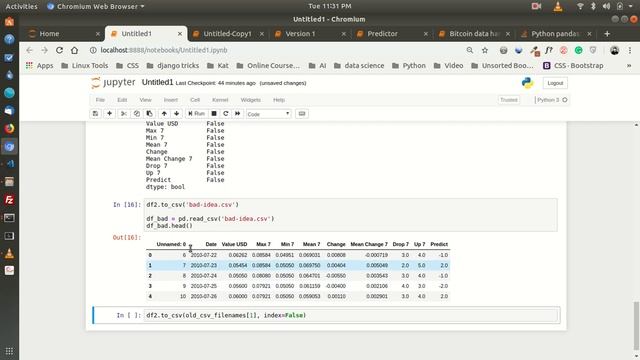Switch to the Bitcoin data tab
The image size is (640, 360).
[x=473, y=34]
